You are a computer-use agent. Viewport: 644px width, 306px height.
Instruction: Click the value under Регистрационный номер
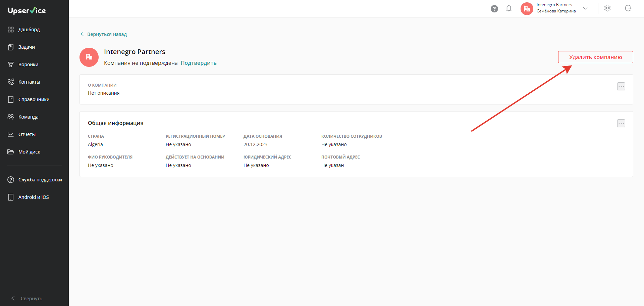[178, 144]
